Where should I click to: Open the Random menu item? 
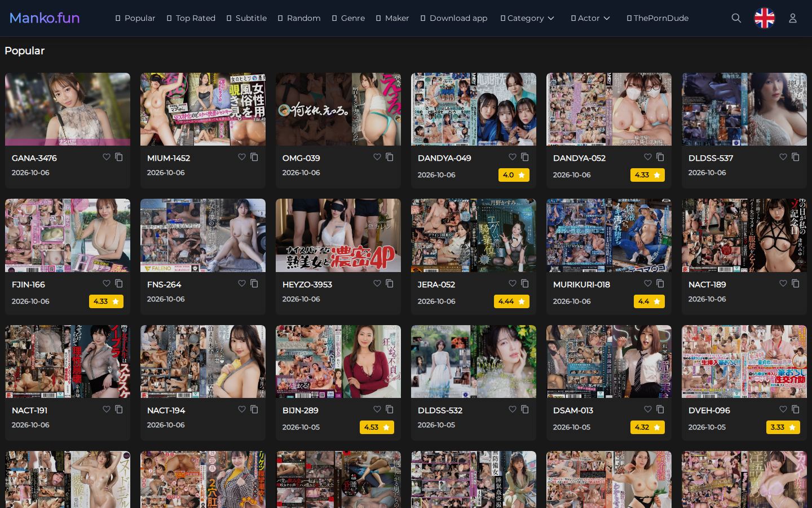pyautogui.click(x=299, y=18)
